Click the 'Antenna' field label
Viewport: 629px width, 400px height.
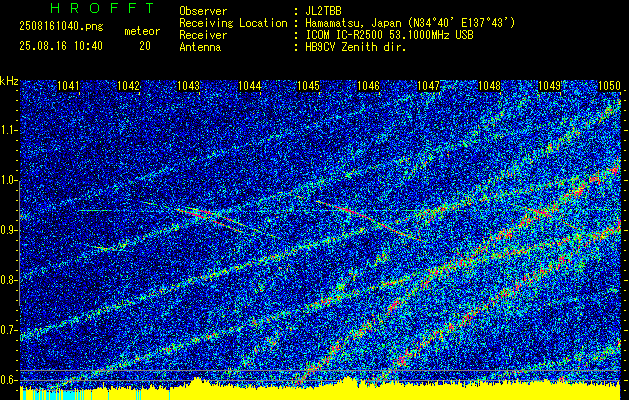[x=200, y=47]
